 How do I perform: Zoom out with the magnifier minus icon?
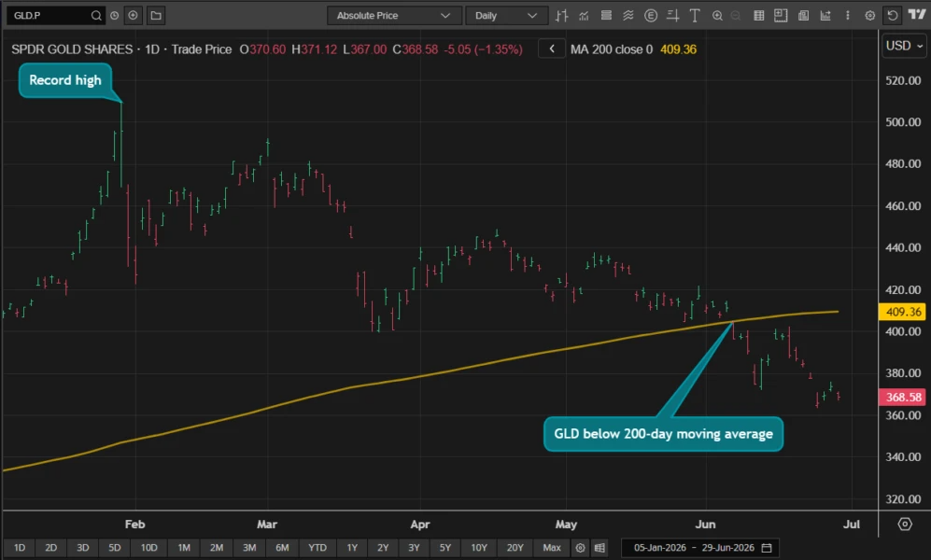point(736,16)
